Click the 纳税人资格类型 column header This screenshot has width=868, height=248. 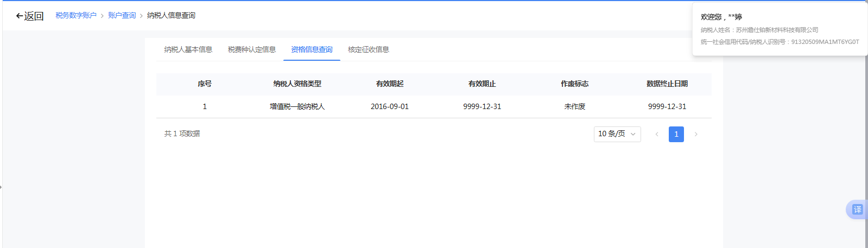coord(297,84)
